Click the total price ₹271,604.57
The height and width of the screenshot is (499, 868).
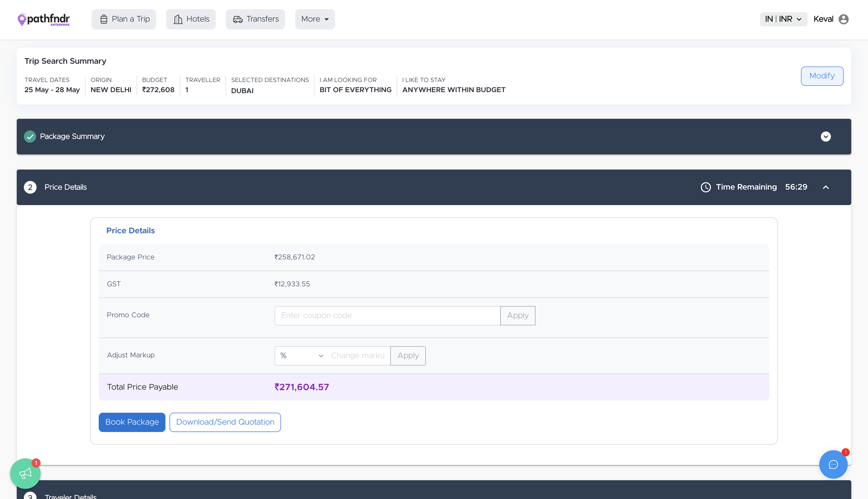(x=302, y=387)
